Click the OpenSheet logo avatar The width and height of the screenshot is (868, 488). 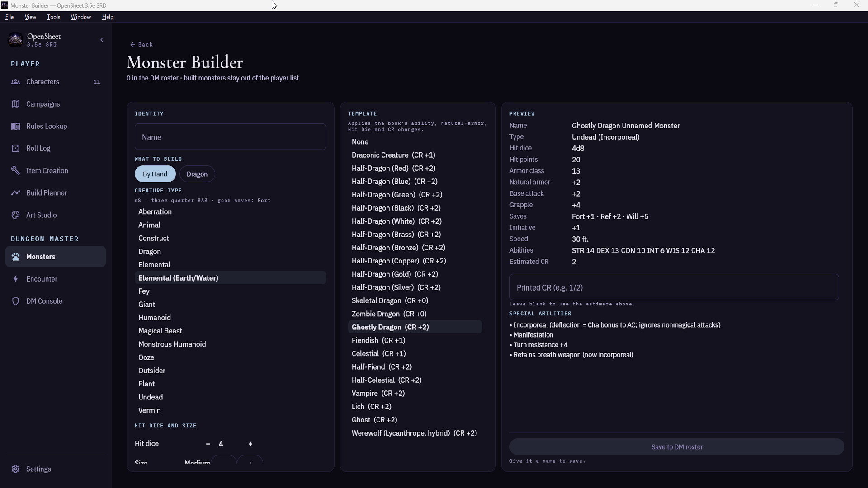[x=15, y=40]
